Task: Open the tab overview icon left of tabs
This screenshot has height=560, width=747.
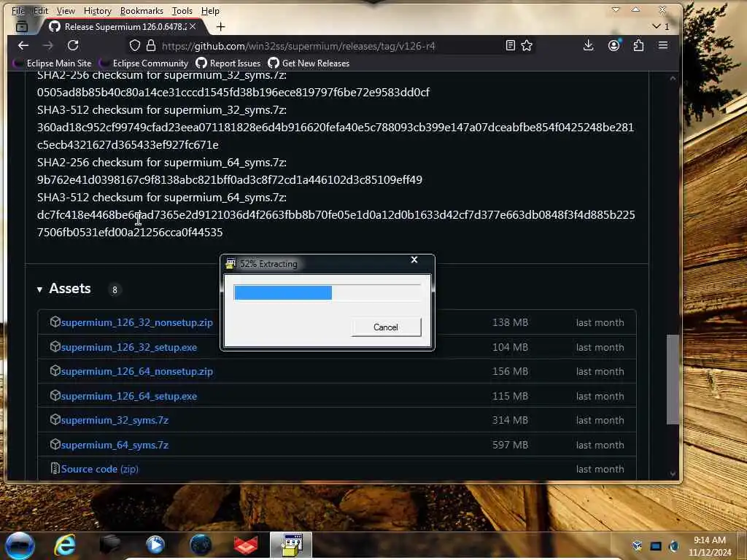Action: coord(22,27)
